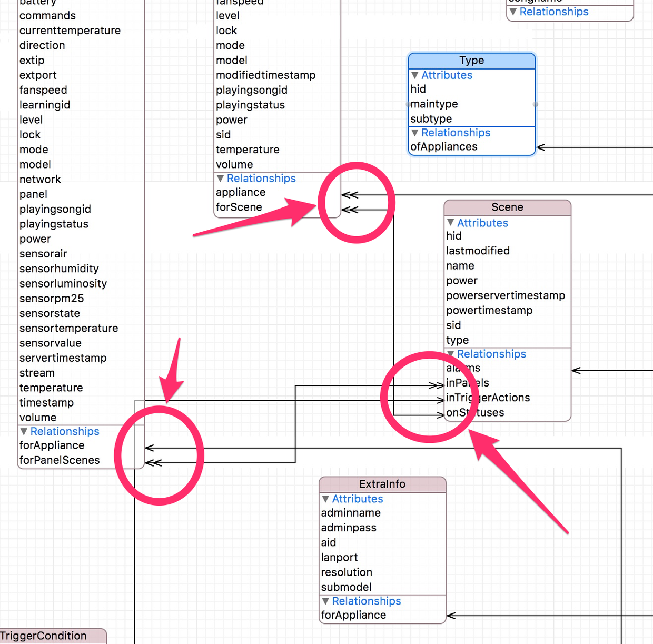The height and width of the screenshot is (644, 653).
Task: Select the forPanelScenes relationship
Action: coord(60,460)
